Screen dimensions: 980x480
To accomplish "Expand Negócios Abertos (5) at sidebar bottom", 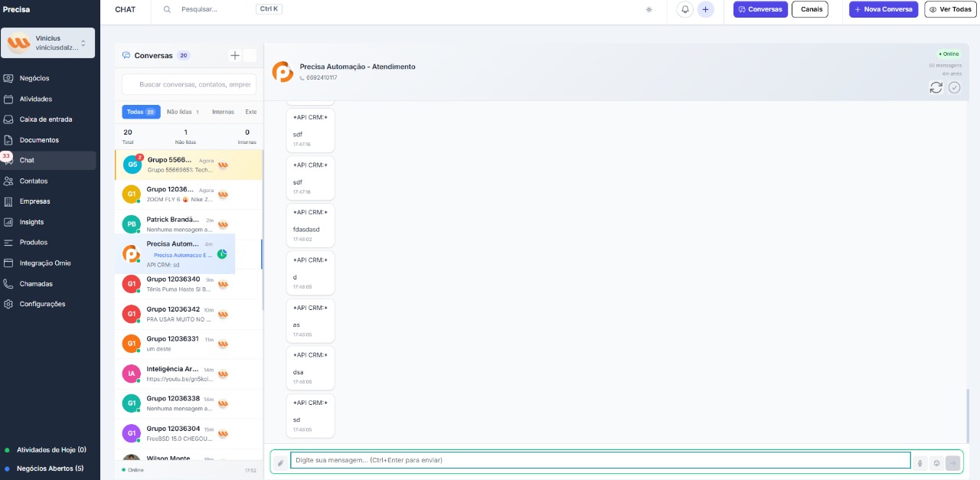I will (50, 468).
